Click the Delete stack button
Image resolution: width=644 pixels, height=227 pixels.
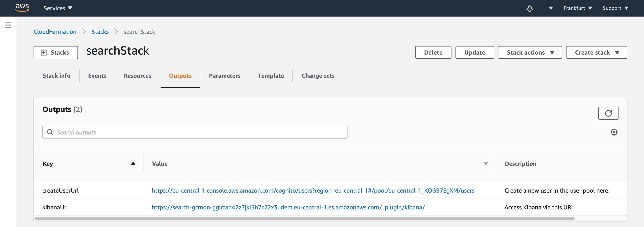(433, 53)
